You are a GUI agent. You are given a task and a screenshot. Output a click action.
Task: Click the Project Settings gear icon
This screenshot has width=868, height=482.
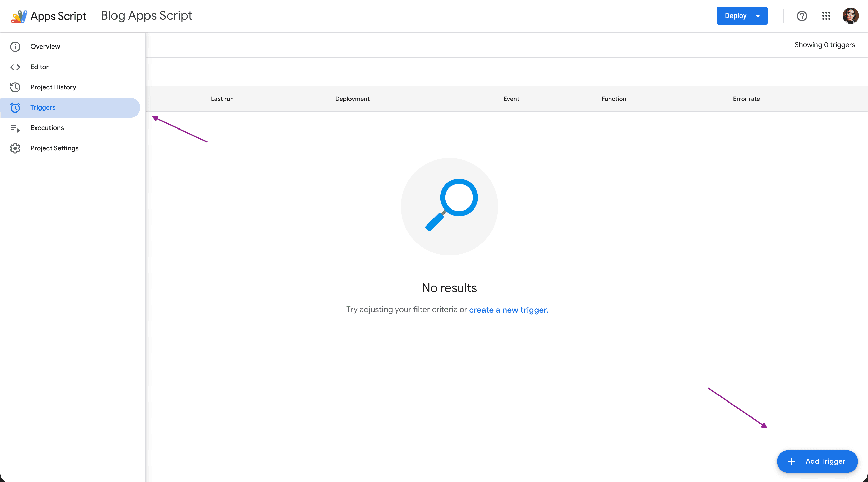15,148
